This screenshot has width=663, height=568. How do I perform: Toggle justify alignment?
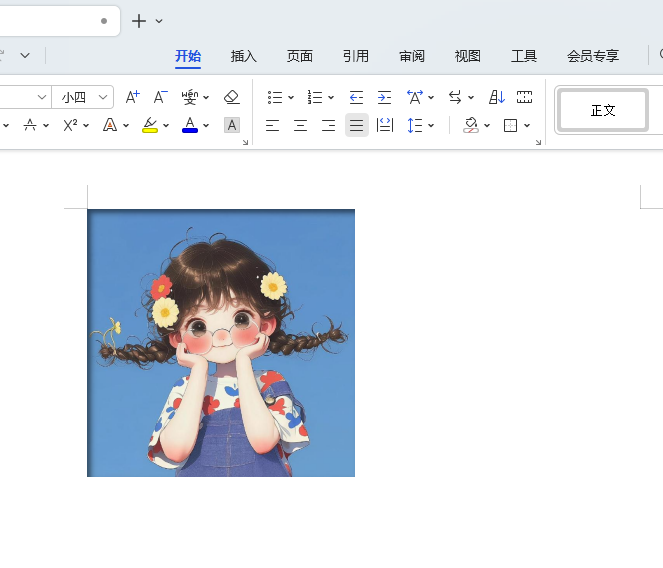(x=356, y=125)
